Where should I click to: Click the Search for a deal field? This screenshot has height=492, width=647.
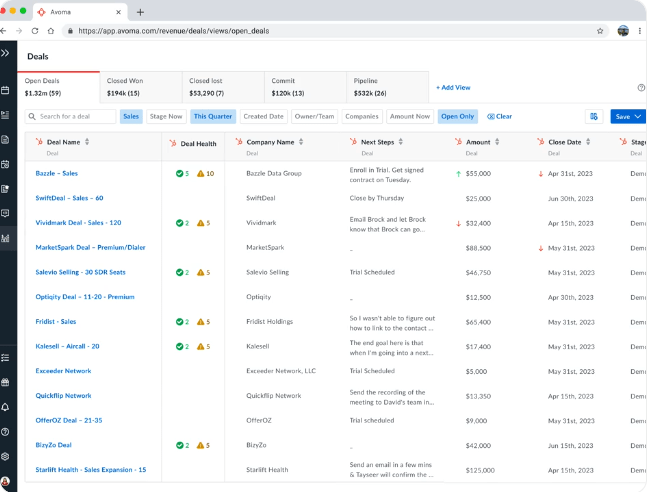(70, 116)
